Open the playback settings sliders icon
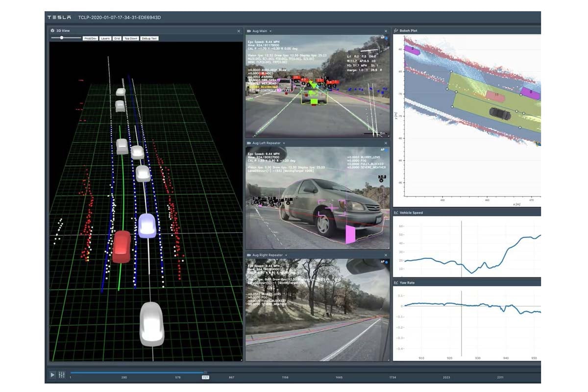Image resolution: width=588 pixels, height=392 pixels. coord(62,374)
